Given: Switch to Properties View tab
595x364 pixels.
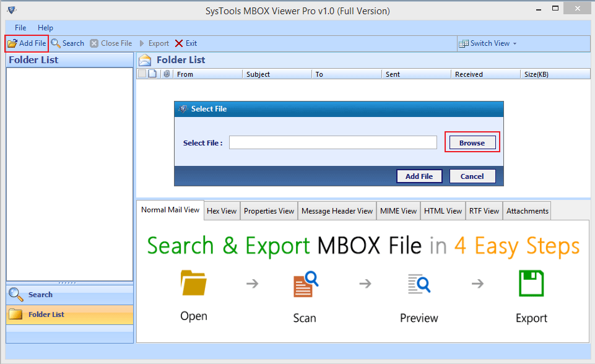Looking at the screenshot, I should 269,211.
